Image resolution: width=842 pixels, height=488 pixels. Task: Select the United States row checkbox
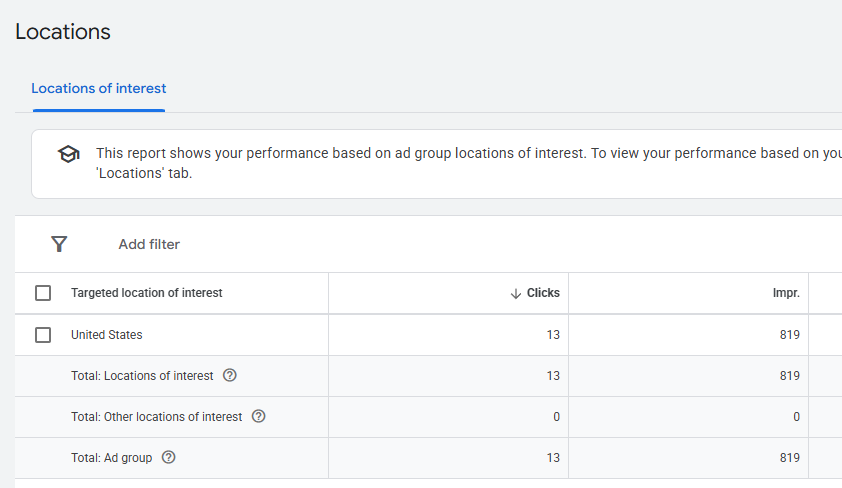point(43,335)
